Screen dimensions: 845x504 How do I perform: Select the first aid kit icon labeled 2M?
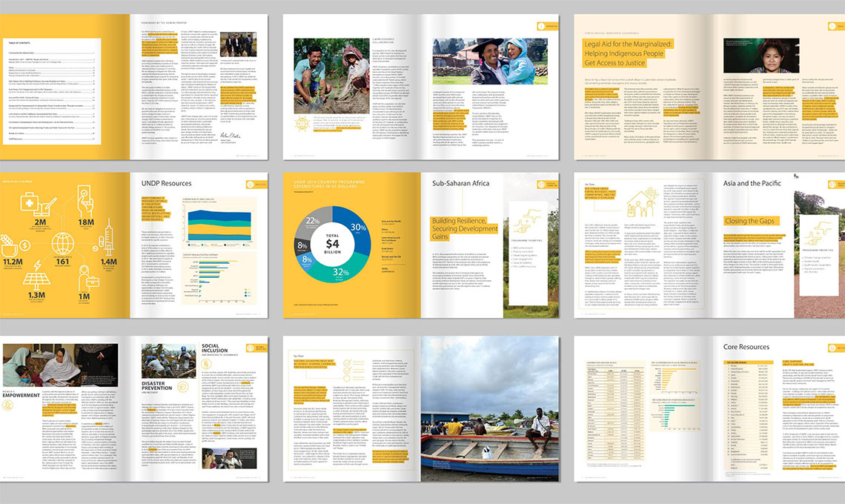pyautogui.click(x=29, y=202)
